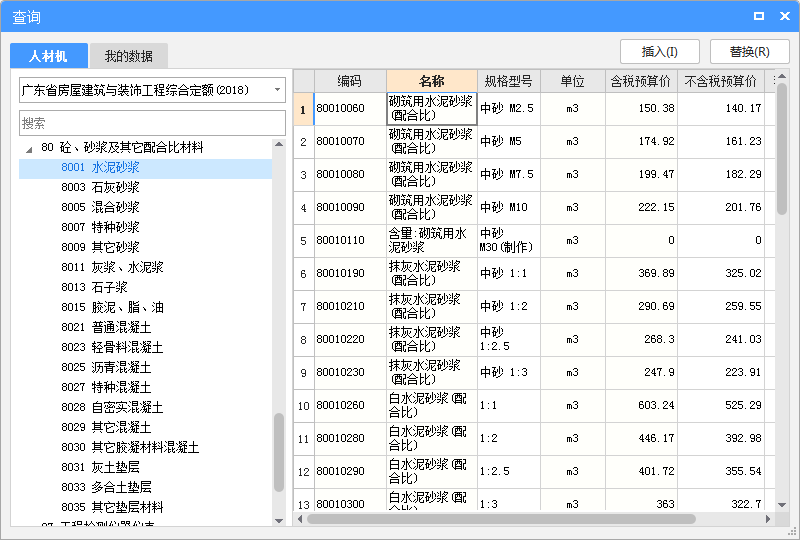The width and height of the screenshot is (800, 540).
Task: Click the table's scroll-up arrow
Action: 782,76
